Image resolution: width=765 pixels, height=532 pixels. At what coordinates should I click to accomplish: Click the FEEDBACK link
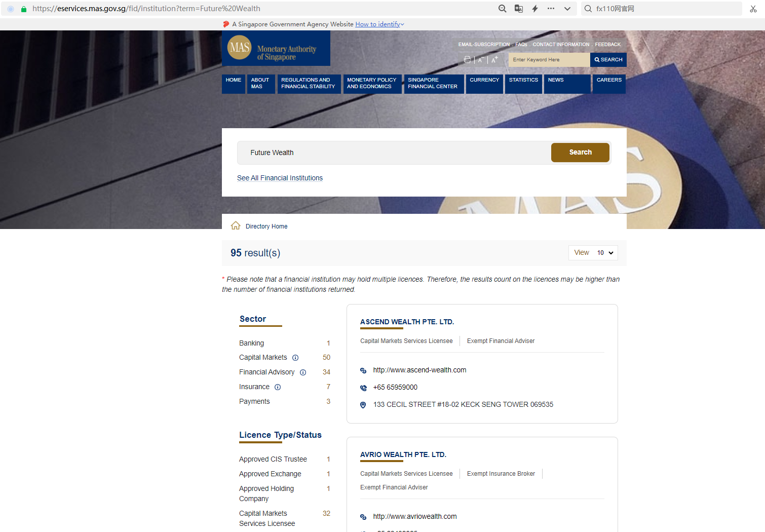tap(607, 45)
